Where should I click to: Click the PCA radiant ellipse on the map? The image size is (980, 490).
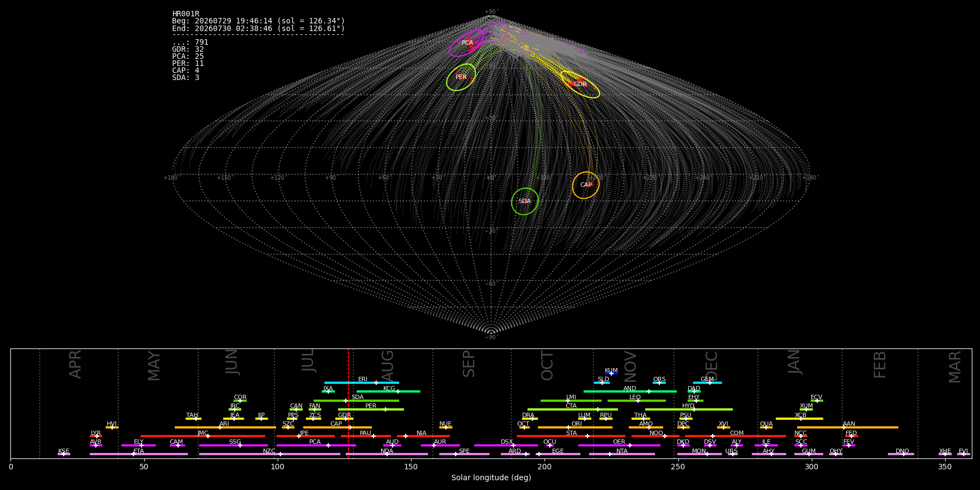[466, 42]
